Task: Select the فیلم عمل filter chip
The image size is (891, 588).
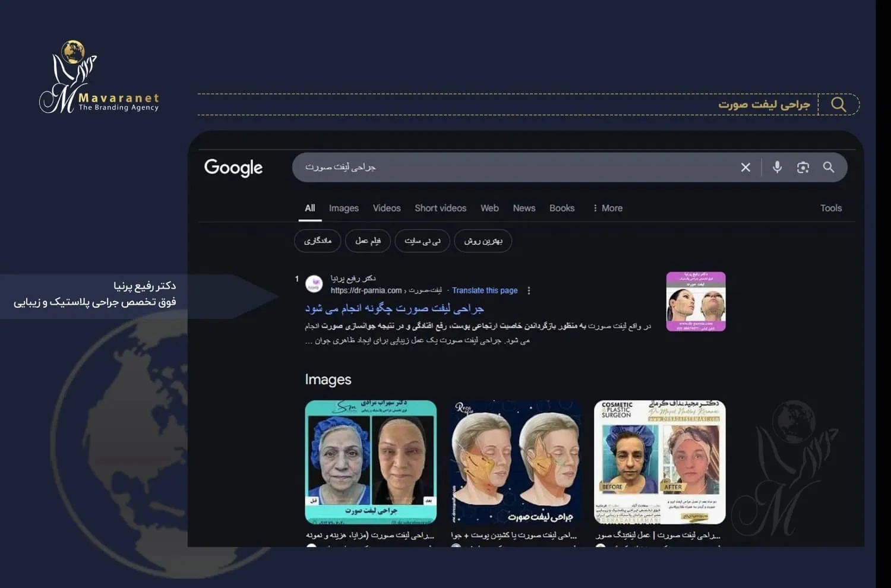Action: pos(368,241)
